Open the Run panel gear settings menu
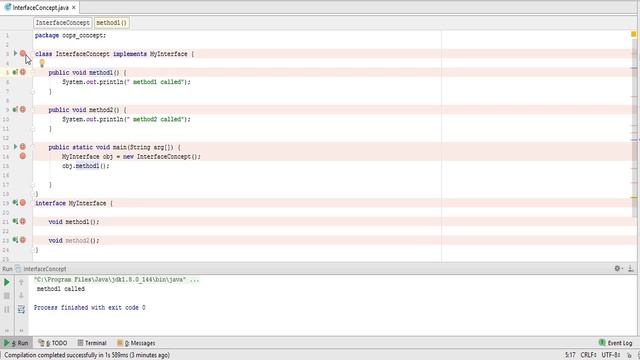Image resolution: width=640 pixels, height=360 pixels. click(618, 268)
